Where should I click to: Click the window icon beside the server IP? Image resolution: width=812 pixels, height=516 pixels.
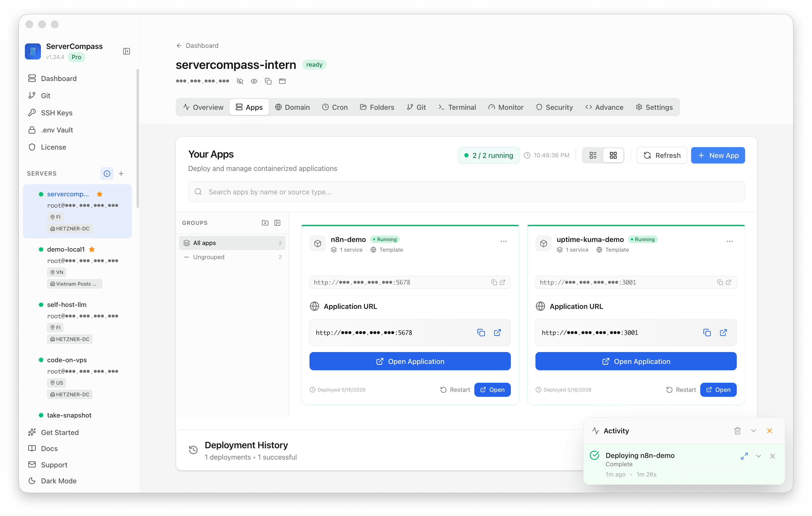[x=282, y=81]
